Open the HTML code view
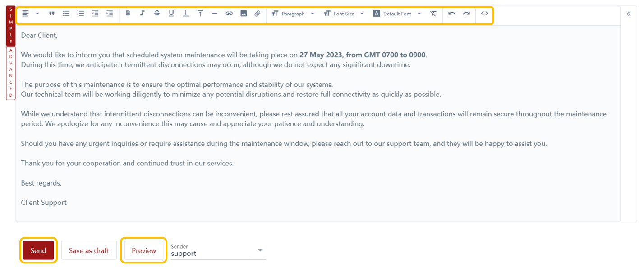This screenshot has height=268, width=644. pos(484,14)
